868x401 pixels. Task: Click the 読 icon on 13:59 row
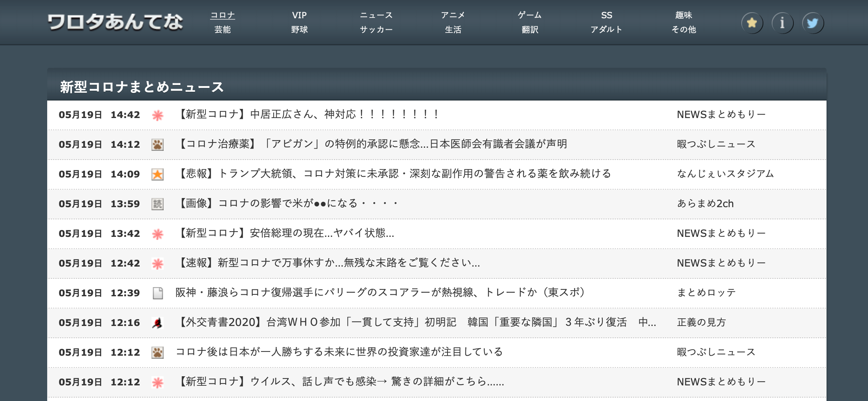click(x=158, y=204)
